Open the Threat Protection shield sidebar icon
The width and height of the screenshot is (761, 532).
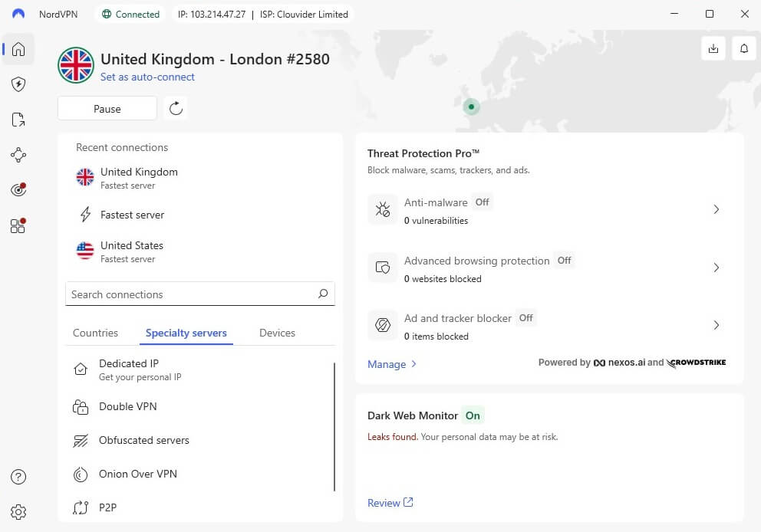coord(18,84)
